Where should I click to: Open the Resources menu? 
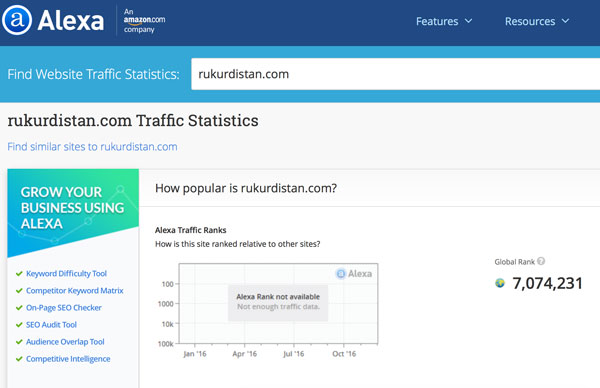coord(537,21)
